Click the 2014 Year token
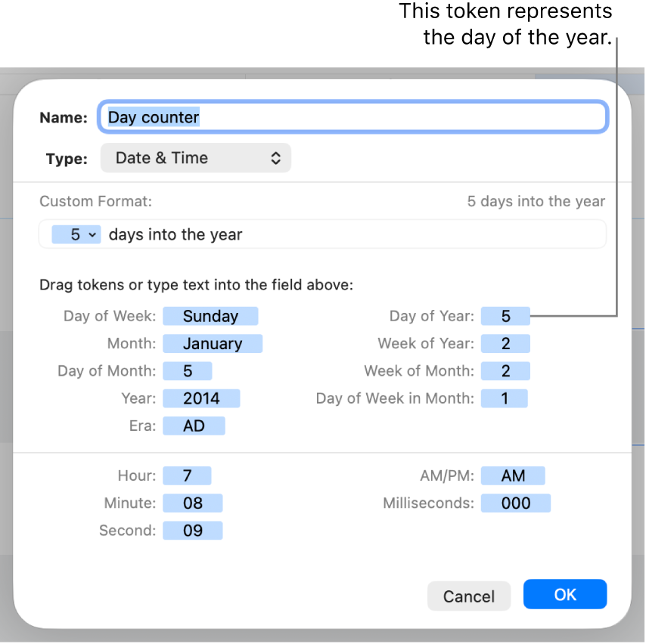646x644 pixels. click(x=201, y=398)
